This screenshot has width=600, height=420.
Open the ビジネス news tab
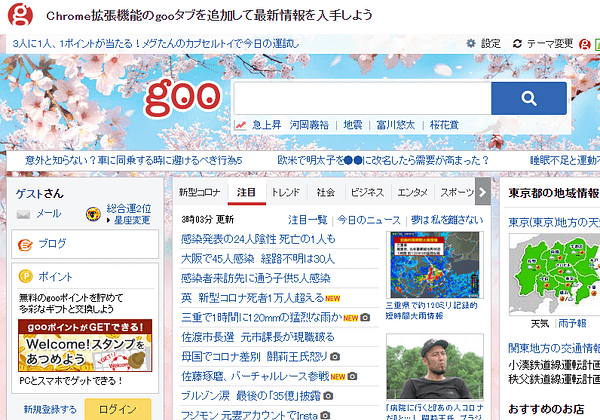pyautogui.click(x=367, y=192)
